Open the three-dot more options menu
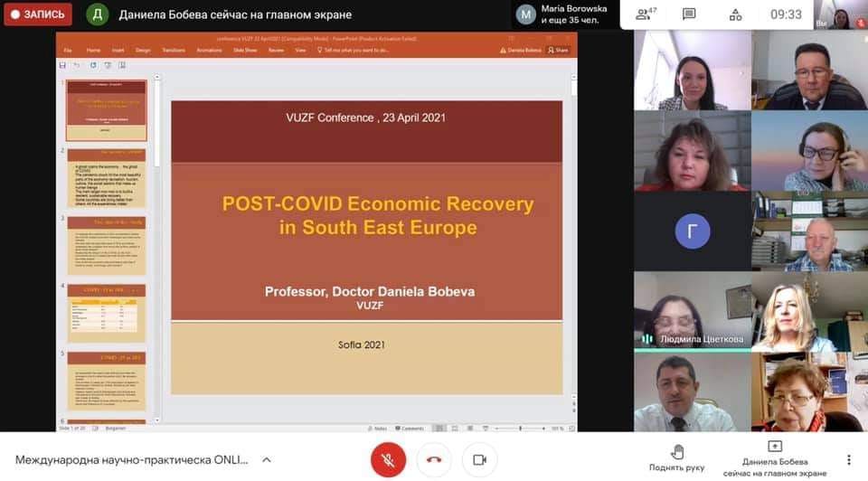Viewport: 868px width, 481px height. pos(849,459)
